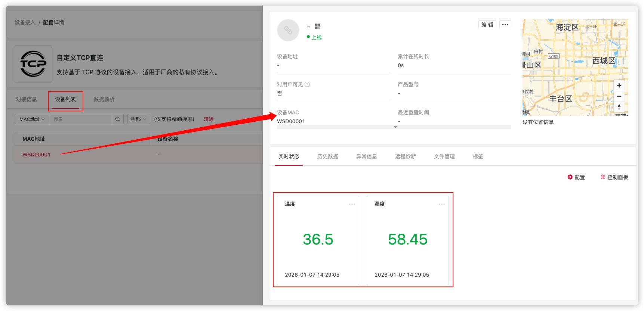Click the TCP protocol logo
Image resolution: width=644 pixels, height=311 pixels.
click(x=33, y=64)
